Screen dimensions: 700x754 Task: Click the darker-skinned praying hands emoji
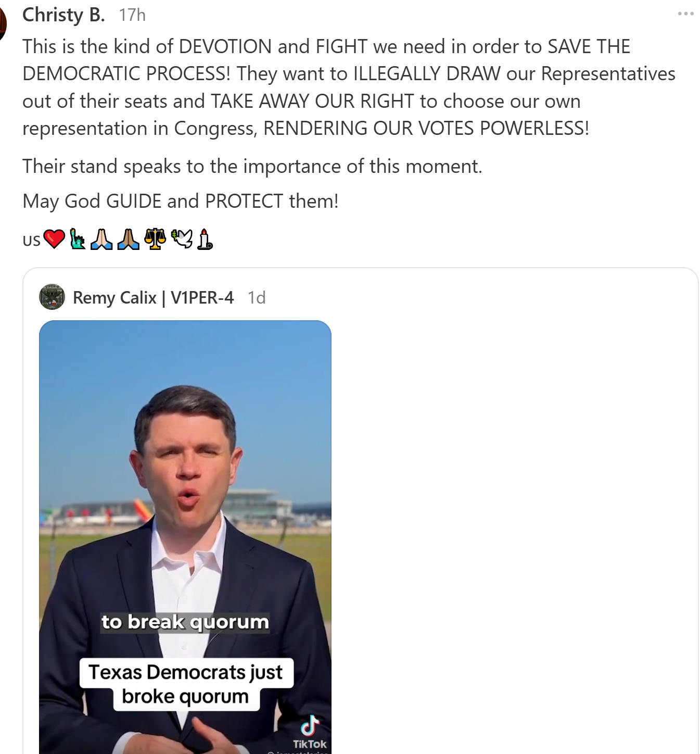click(x=128, y=239)
